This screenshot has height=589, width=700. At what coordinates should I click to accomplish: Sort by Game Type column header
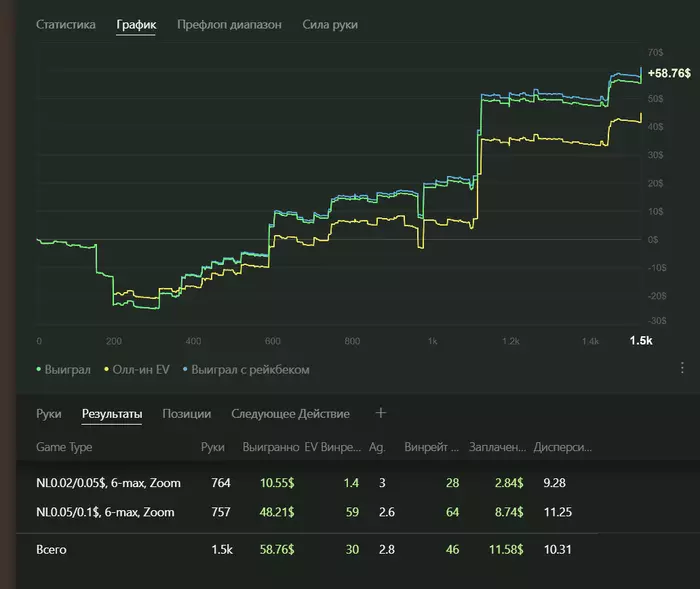(x=64, y=447)
